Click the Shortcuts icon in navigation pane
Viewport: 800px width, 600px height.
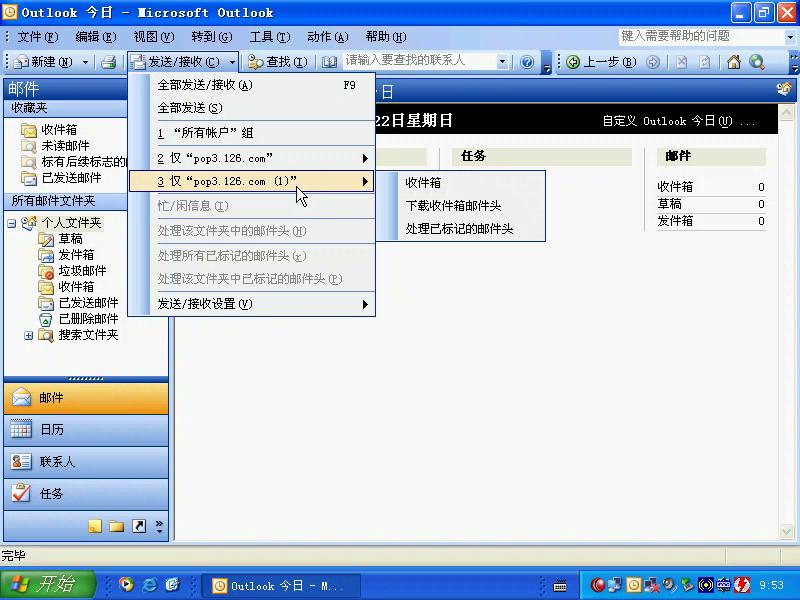point(139,526)
